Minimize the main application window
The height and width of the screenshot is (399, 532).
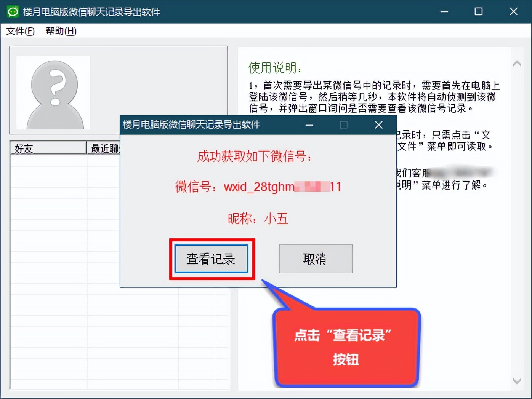tap(444, 11)
